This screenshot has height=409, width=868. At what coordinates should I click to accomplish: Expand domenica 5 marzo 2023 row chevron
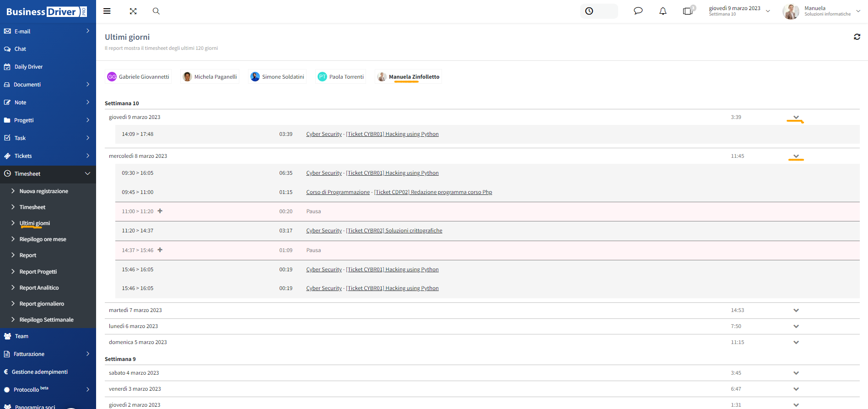(796, 342)
